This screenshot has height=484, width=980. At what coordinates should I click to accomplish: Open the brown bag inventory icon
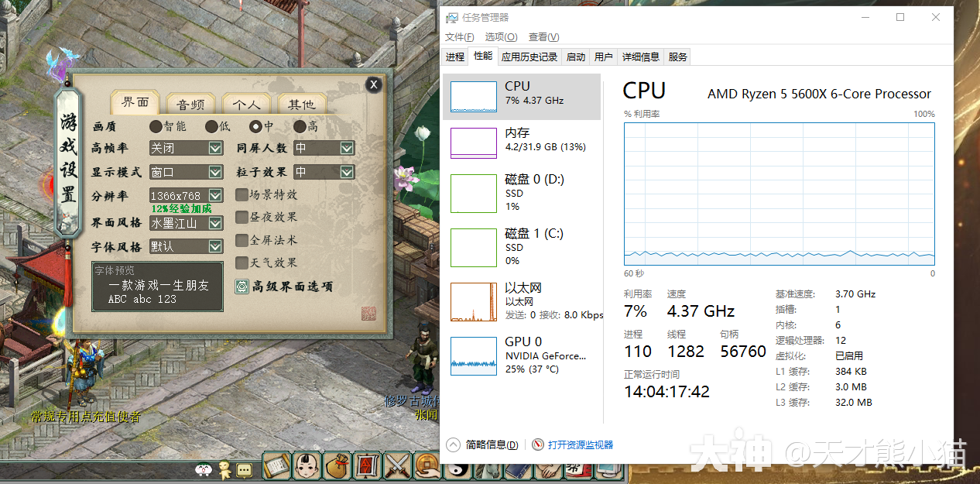[337, 465]
